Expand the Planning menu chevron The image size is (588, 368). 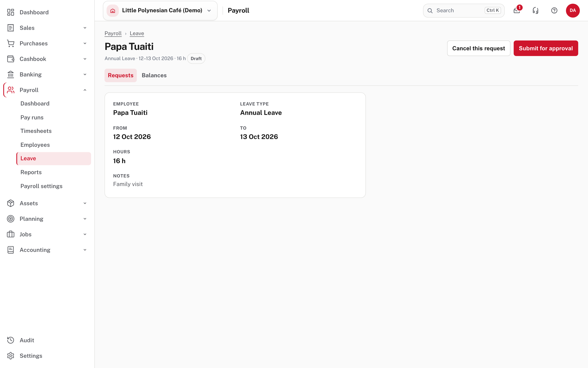(x=85, y=219)
